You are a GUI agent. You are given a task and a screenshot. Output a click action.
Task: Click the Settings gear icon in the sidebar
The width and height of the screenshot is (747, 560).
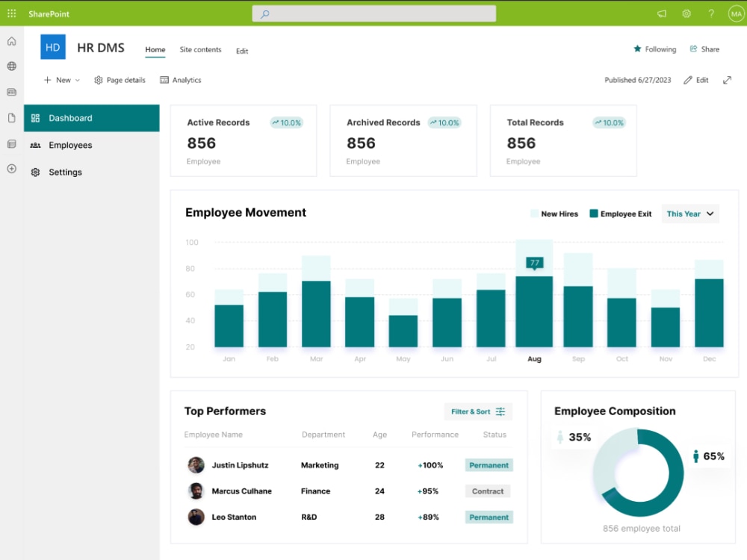(x=35, y=172)
